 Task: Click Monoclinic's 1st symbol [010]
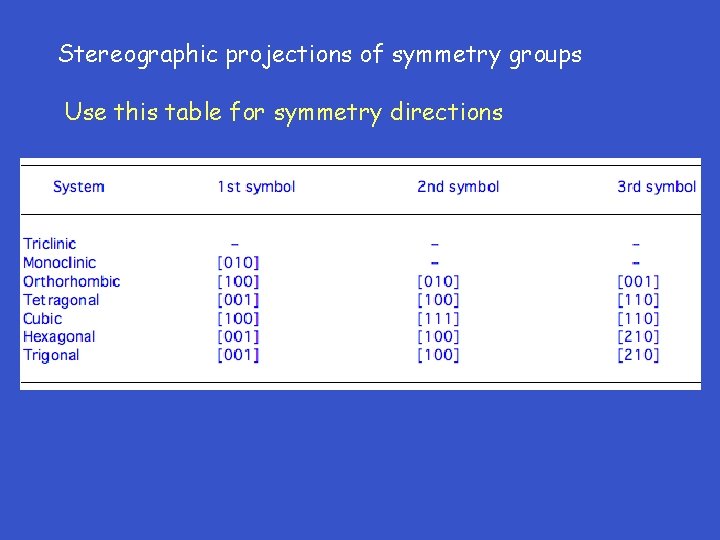[238, 263]
